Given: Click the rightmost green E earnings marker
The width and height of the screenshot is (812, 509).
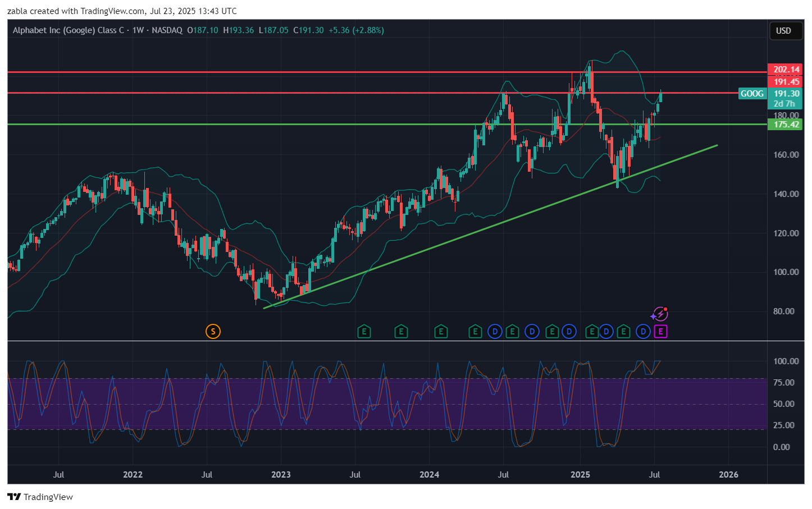Looking at the screenshot, I should coord(623,332).
